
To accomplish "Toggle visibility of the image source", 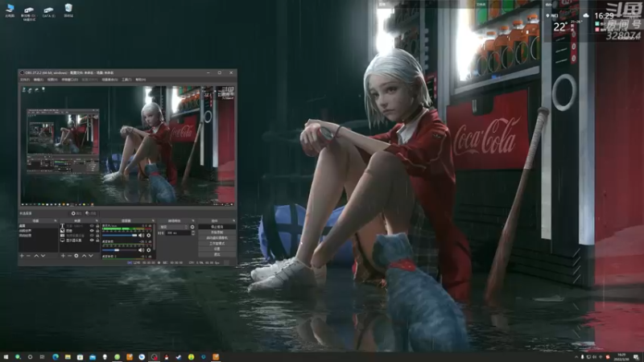I will point(92,231).
